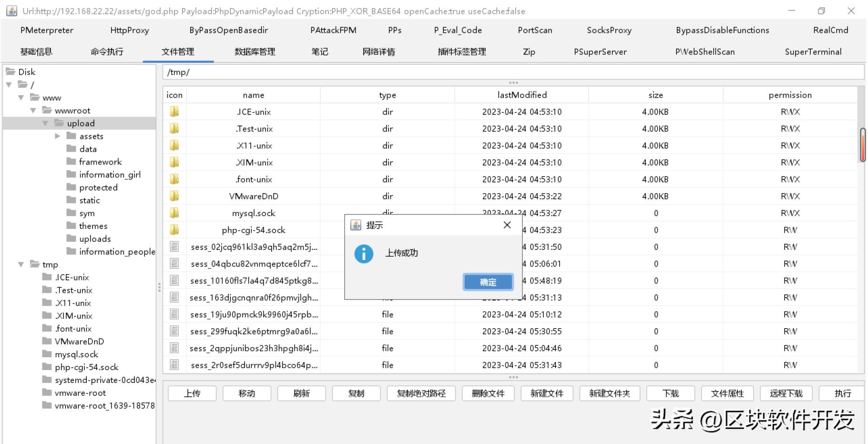The width and height of the screenshot is (868, 444).
Task: Switch to the 命令执行 tab
Action: click(x=107, y=52)
